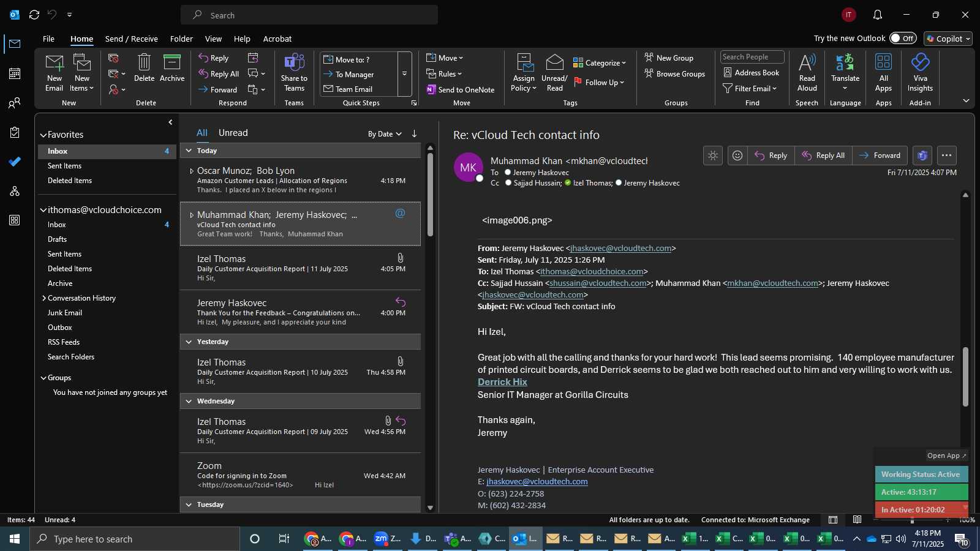Click Forward button in reading pane

(880, 156)
